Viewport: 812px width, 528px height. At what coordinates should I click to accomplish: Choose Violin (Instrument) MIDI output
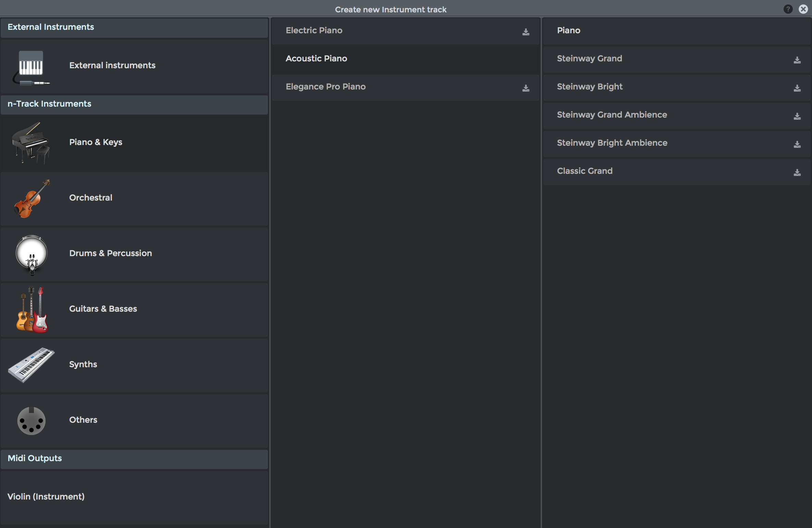coord(134,497)
